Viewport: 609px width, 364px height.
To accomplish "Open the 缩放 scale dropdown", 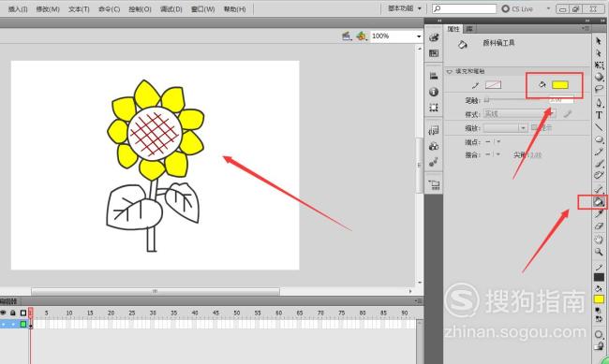I will (x=505, y=128).
